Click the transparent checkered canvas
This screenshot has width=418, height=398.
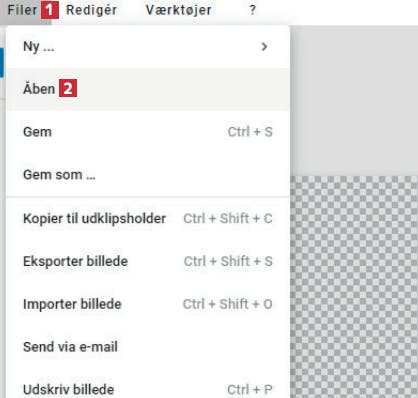tap(354, 287)
